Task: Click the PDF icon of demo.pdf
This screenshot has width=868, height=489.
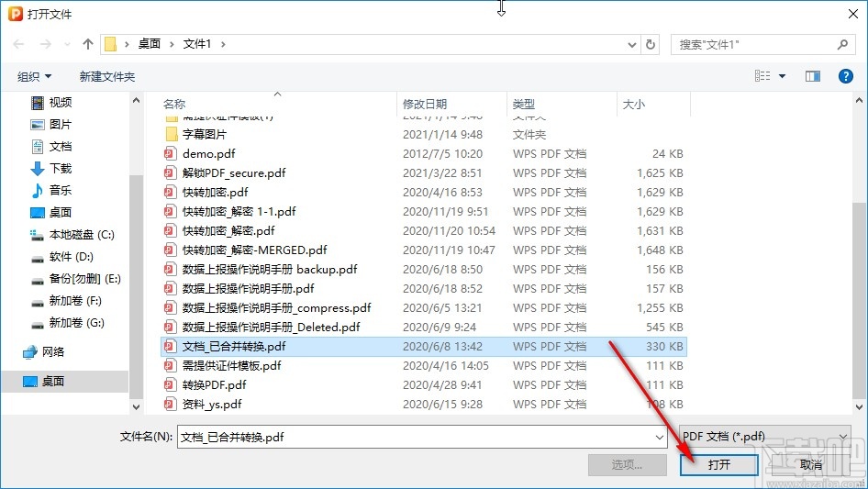Action: coord(171,154)
